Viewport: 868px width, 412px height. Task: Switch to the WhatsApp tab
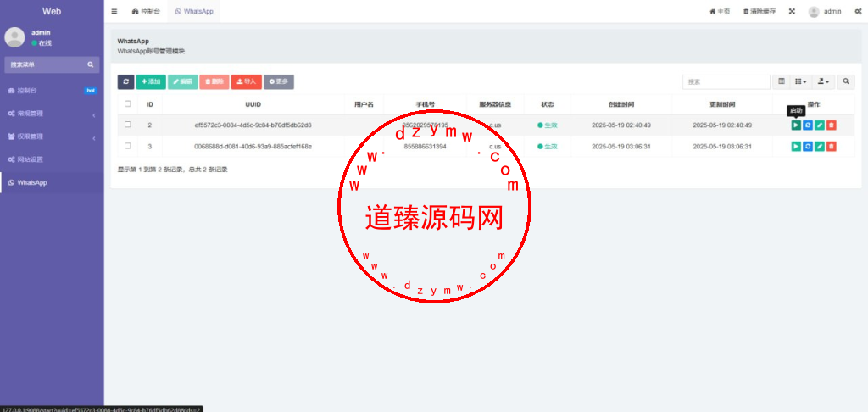[x=194, y=11]
